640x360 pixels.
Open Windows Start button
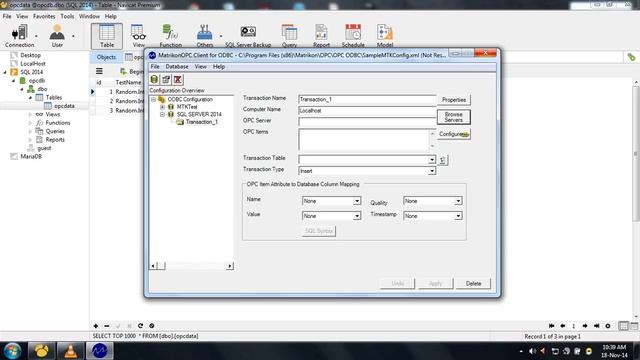12,351
